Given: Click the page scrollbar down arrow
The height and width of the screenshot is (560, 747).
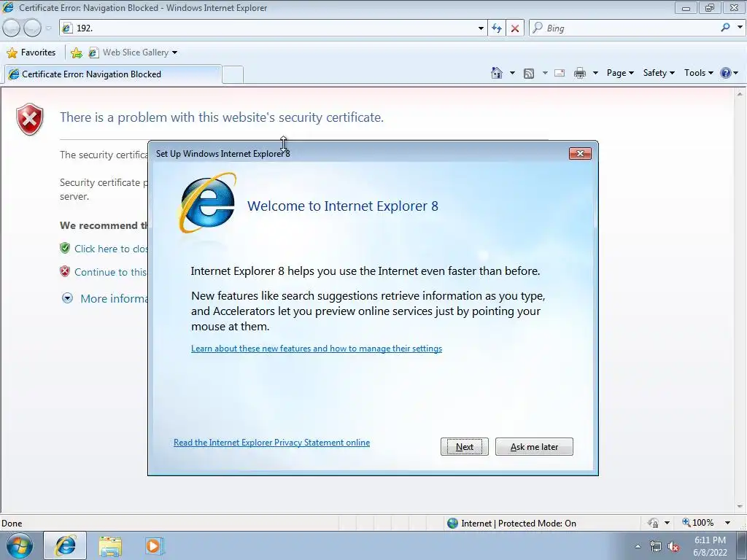Looking at the screenshot, I should click(740, 507).
